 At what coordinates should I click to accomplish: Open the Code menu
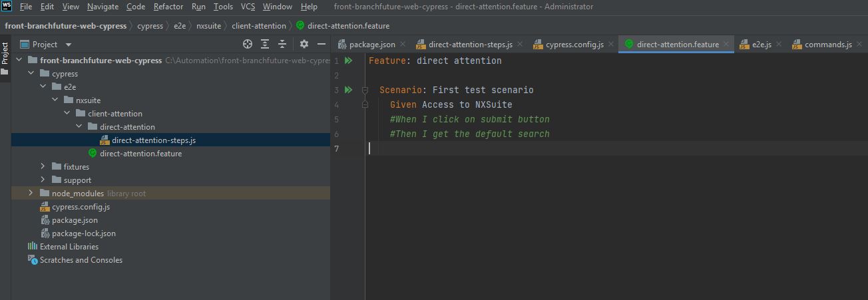pos(136,7)
